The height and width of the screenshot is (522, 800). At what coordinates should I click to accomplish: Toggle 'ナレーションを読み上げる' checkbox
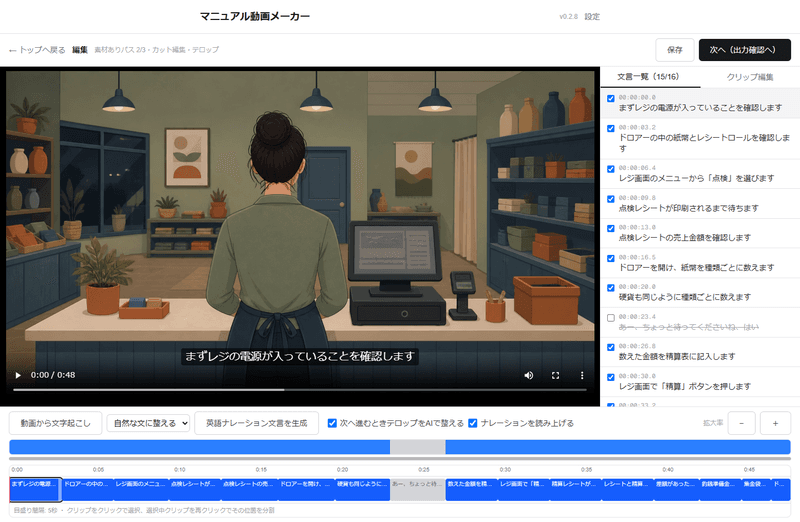472,423
